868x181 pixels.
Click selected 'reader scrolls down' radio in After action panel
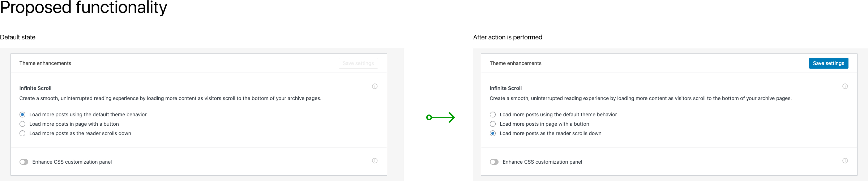click(x=493, y=133)
